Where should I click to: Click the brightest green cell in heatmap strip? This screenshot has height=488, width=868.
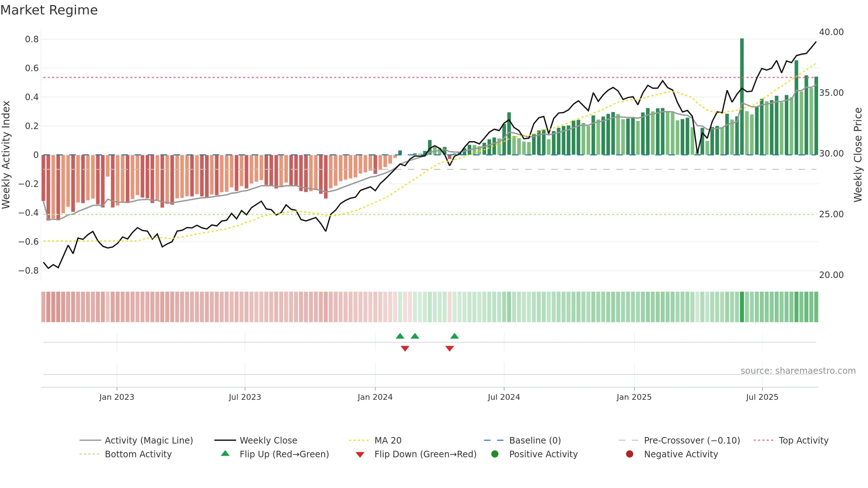(742, 307)
